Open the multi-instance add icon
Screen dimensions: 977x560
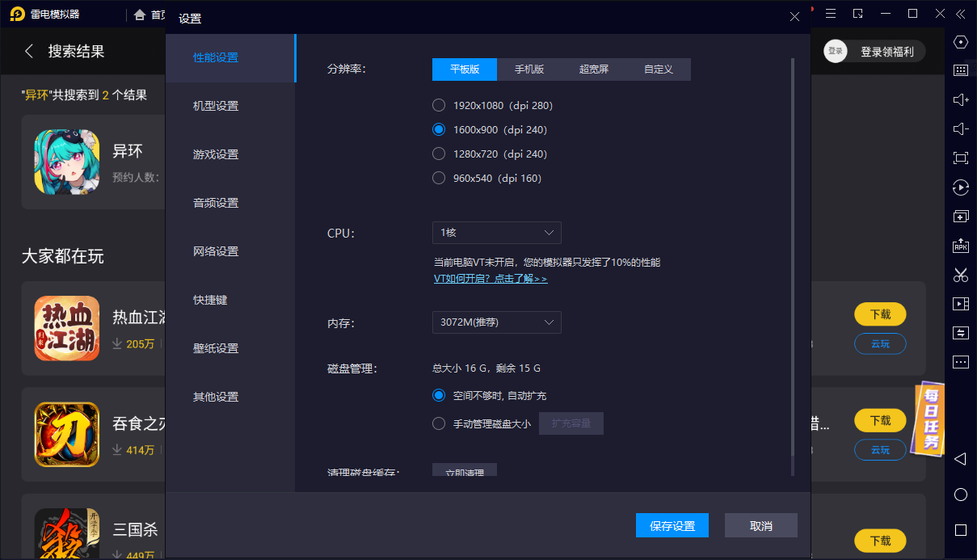[x=960, y=217]
